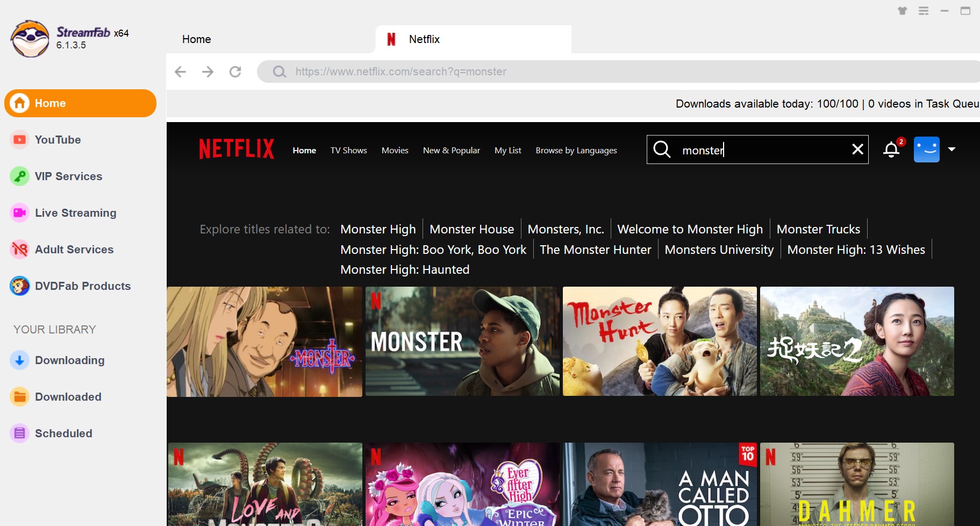Click the Monster Trucks related title
980x526 pixels.
coord(819,229)
